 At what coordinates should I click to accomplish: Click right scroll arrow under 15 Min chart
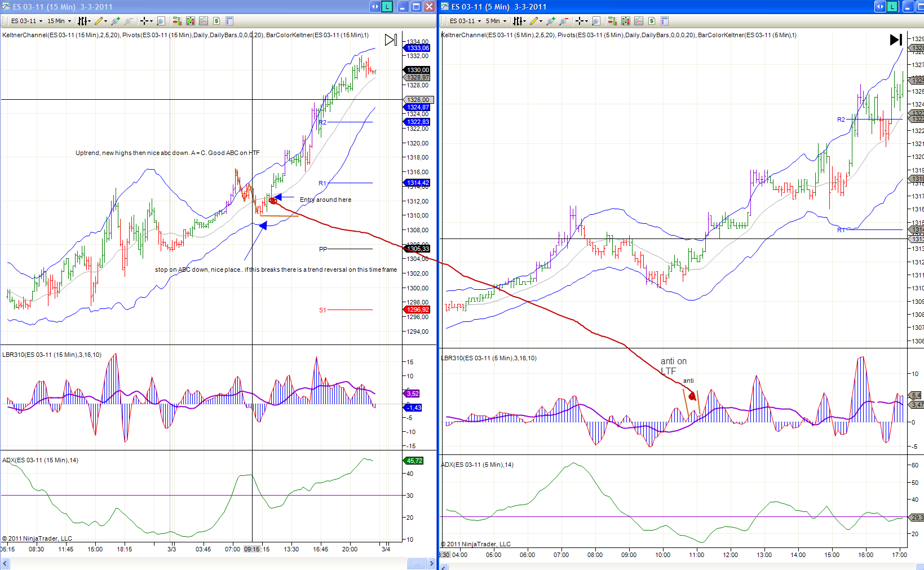432,563
